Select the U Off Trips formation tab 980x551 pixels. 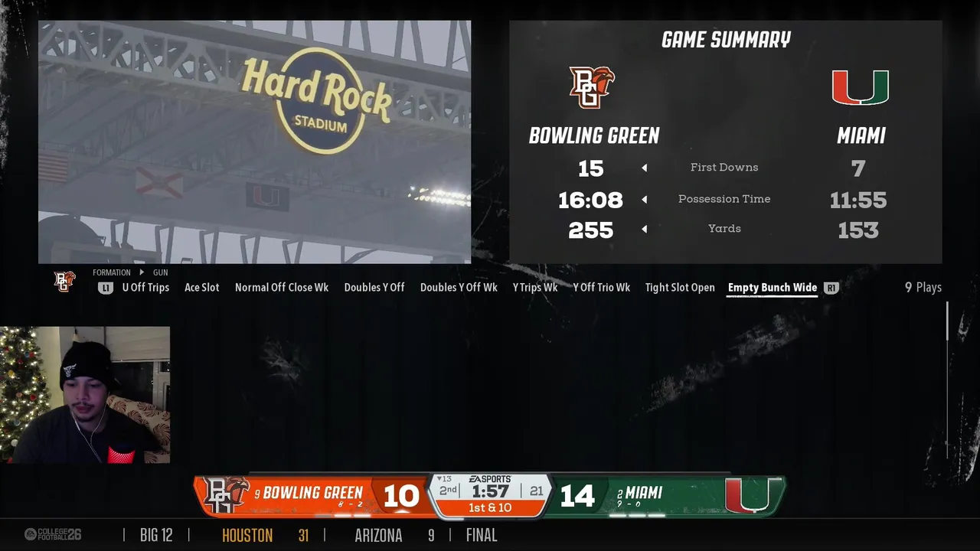(x=145, y=288)
